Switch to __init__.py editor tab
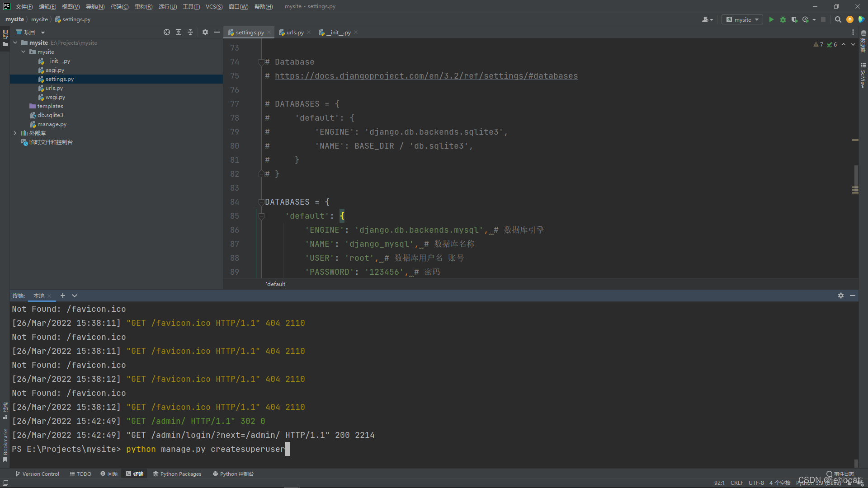 (x=338, y=32)
